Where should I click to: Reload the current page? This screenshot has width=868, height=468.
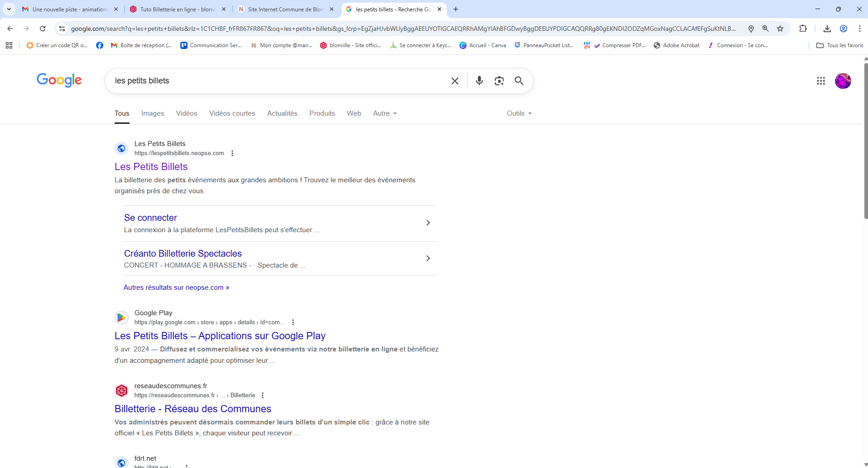pyautogui.click(x=43, y=29)
